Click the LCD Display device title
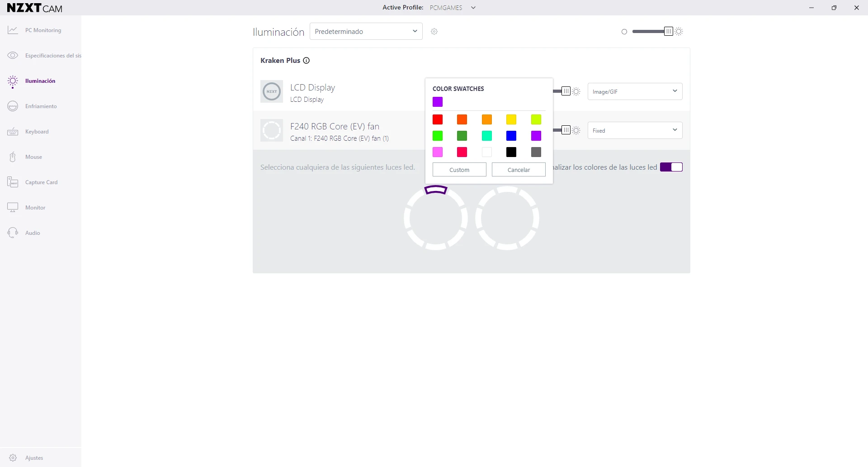Image resolution: width=868 pixels, height=467 pixels. click(312, 87)
